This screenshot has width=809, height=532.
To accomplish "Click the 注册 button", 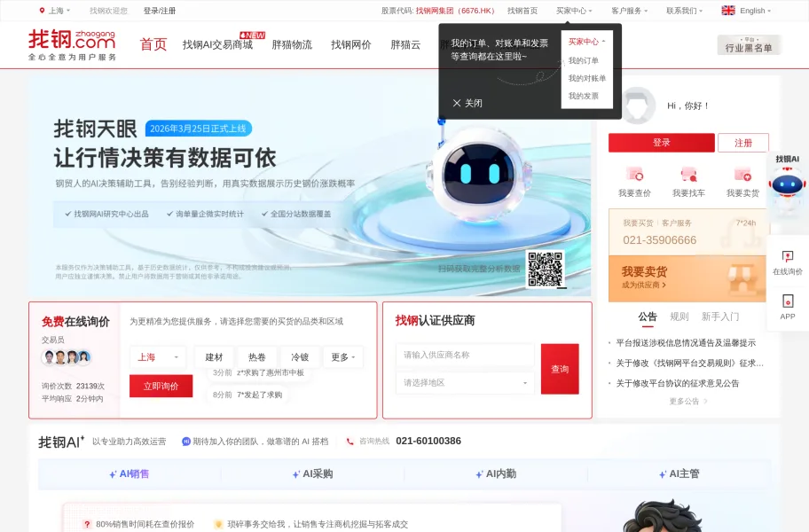I will 743,143.
